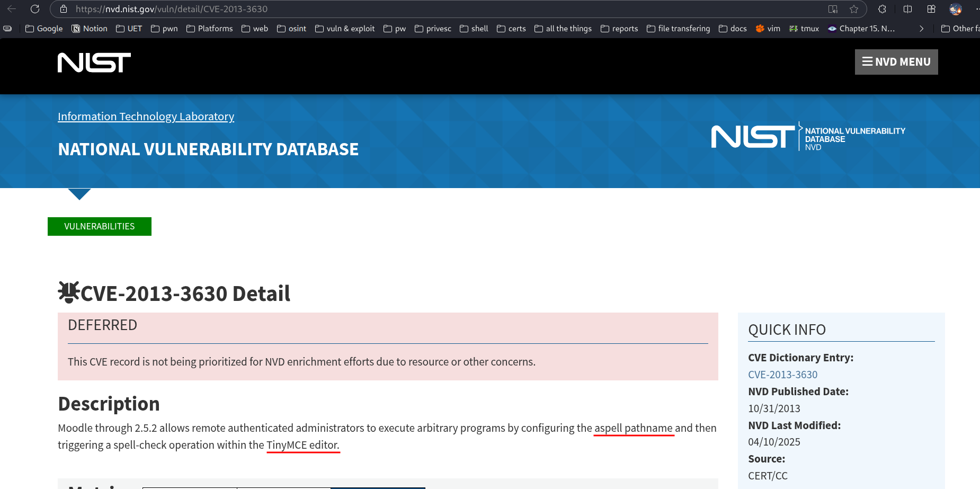
Task: Open the Notion bookmark
Action: coord(90,29)
